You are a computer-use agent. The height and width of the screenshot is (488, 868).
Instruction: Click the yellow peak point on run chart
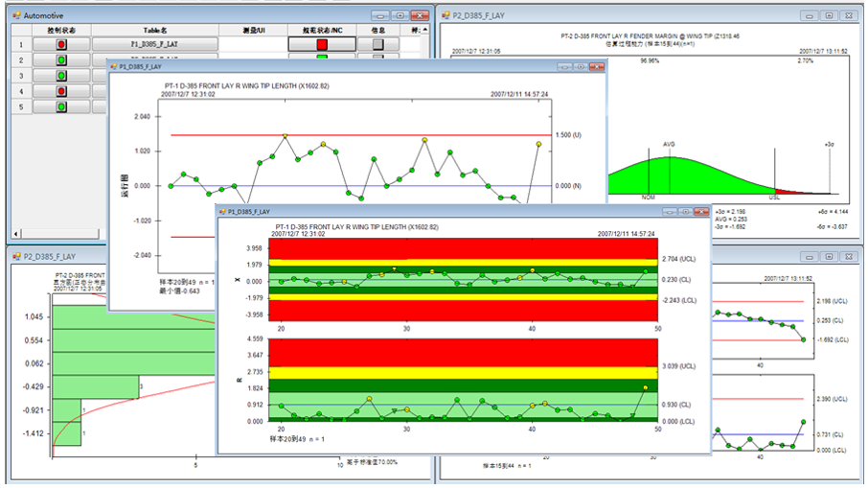pyautogui.click(x=286, y=135)
